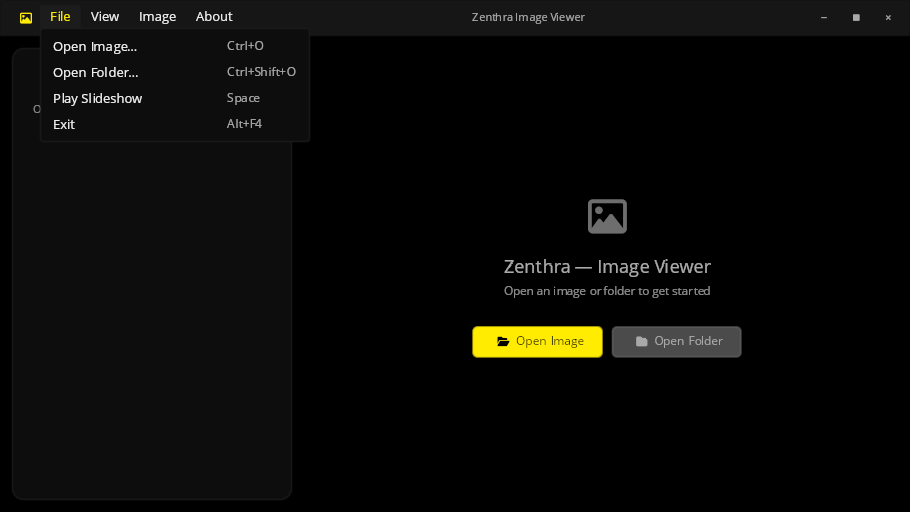Open the File menu

(x=60, y=17)
